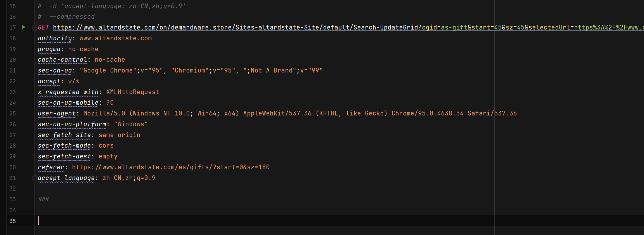This screenshot has width=644, height=235.
Task: Run the GET request with green play icon
Action: pyautogui.click(x=23, y=27)
